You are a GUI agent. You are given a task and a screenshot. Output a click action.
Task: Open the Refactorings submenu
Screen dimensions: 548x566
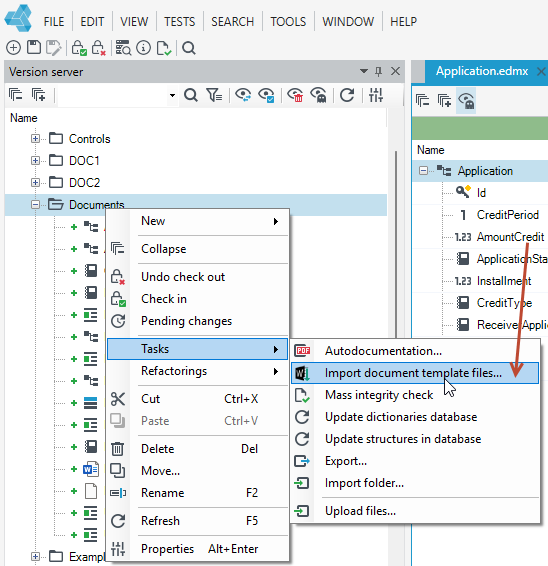(x=197, y=371)
